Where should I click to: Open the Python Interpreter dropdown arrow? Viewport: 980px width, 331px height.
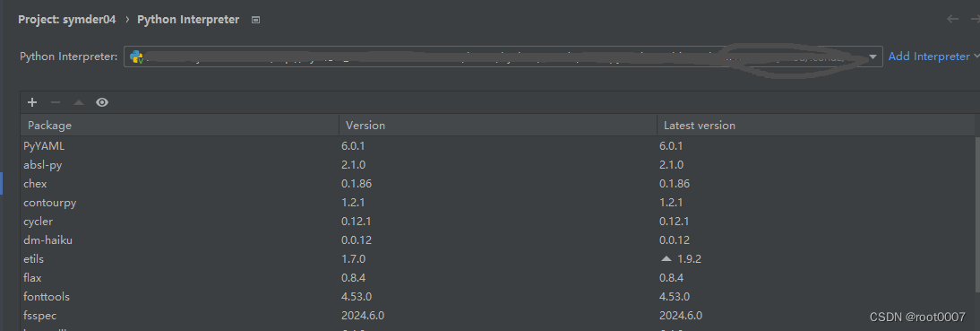click(x=873, y=57)
